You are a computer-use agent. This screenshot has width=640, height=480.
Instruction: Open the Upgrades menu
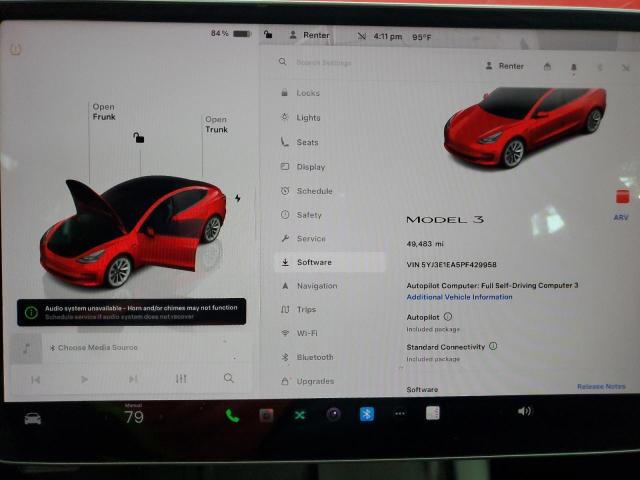pyautogui.click(x=307, y=381)
